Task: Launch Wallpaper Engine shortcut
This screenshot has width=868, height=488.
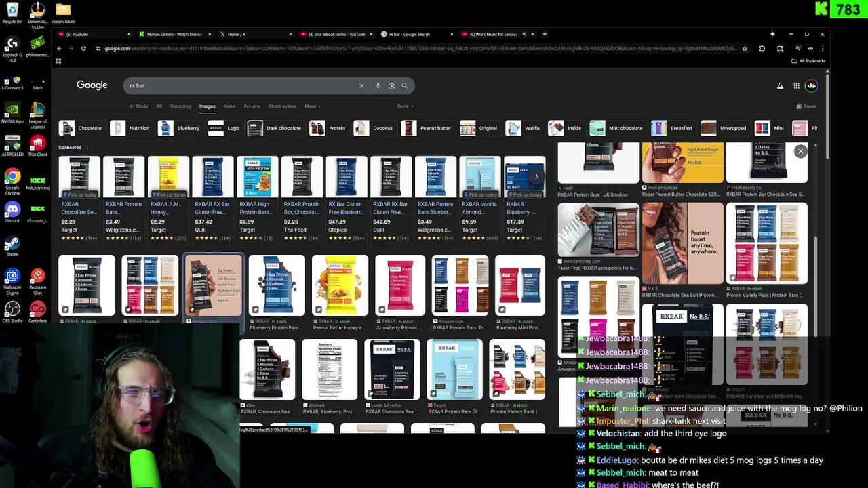Action: [x=12, y=281]
